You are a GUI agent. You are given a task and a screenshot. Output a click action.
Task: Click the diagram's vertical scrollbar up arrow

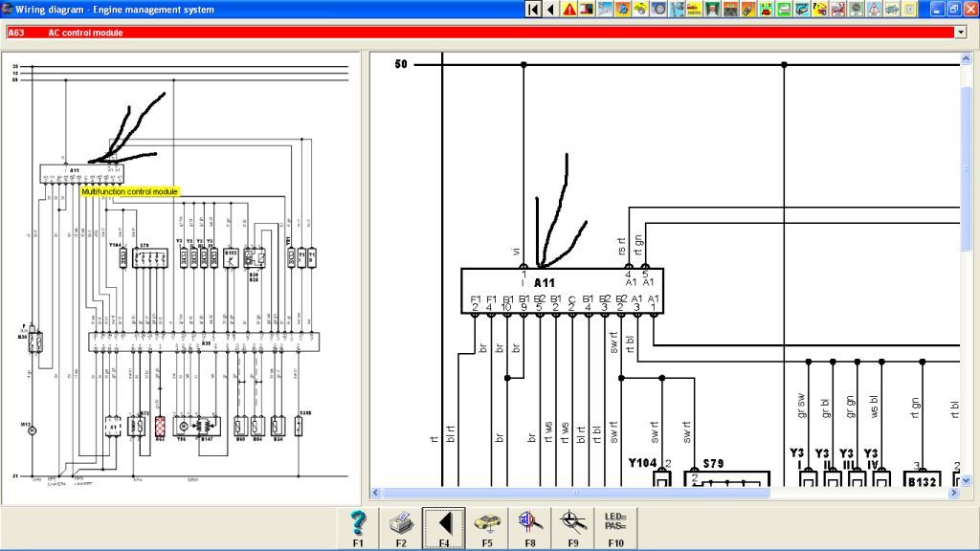click(x=966, y=59)
